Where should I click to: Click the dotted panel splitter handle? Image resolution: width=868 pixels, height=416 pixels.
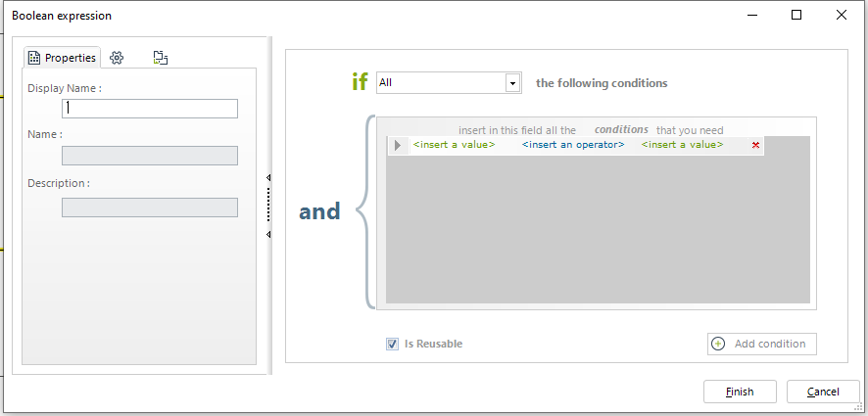pyautogui.click(x=268, y=206)
